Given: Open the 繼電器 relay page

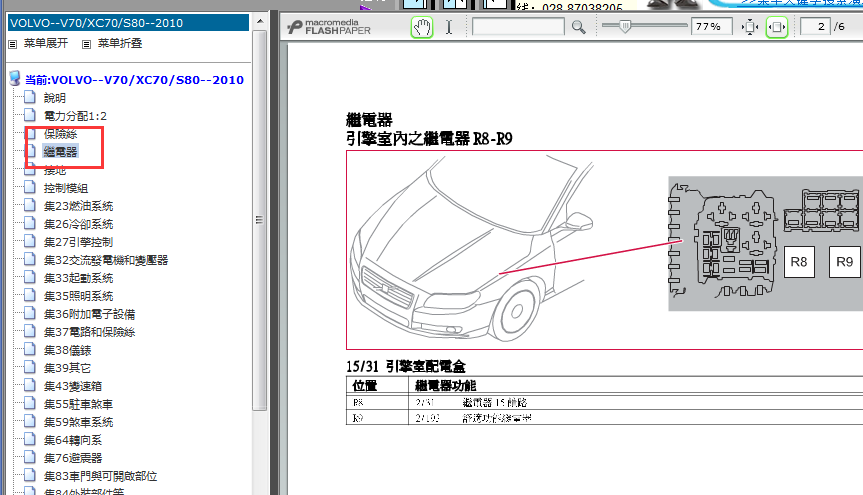Looking at the screenshot, I should click(x=61, y=151).
